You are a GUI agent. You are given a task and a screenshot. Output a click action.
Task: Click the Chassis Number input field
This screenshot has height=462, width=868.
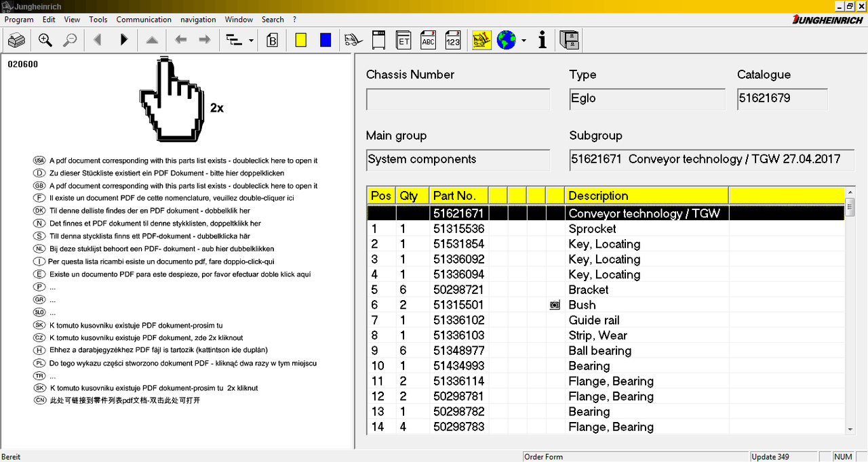click(x=458, y=100)
